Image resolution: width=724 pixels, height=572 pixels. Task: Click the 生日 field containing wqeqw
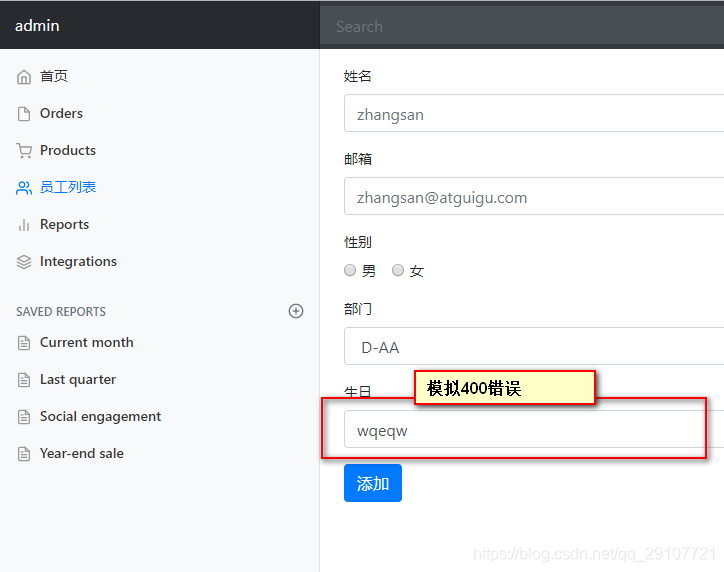point(534,429)
